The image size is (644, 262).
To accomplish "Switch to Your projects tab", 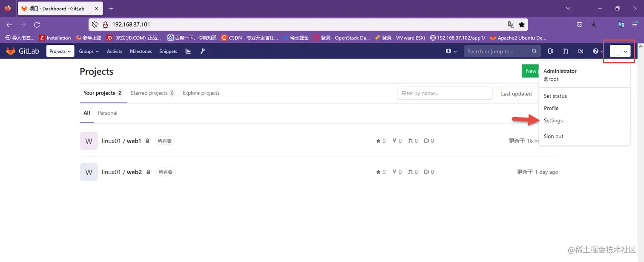I will pos(103,93).
